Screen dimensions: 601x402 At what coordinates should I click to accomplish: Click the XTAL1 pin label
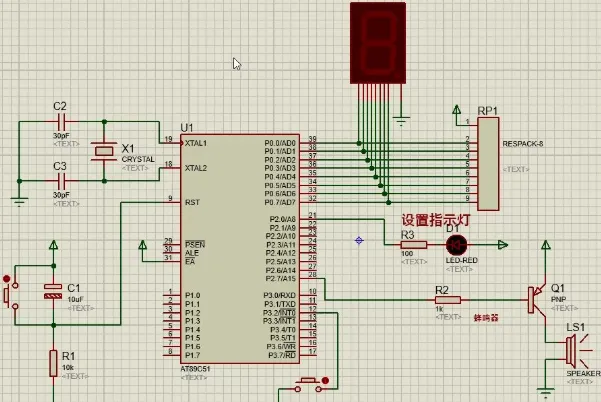pos(196,143)
